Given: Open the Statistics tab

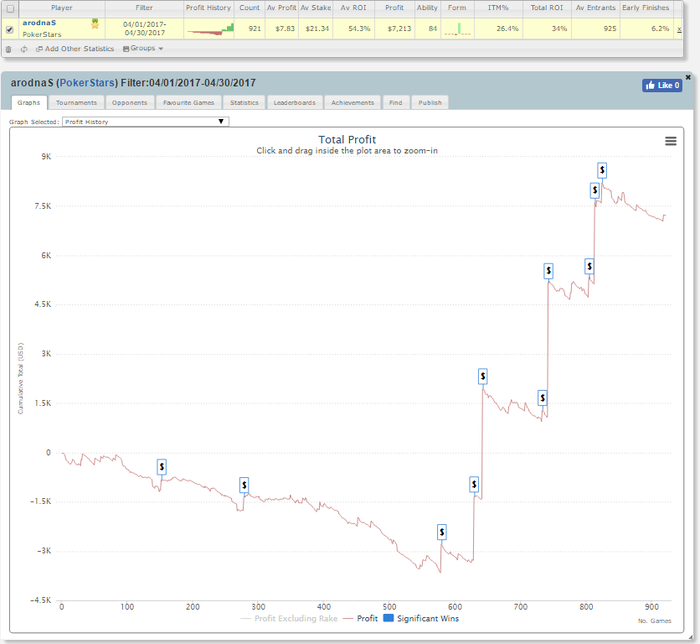Looking at the screenshot, I should [244, 103].
